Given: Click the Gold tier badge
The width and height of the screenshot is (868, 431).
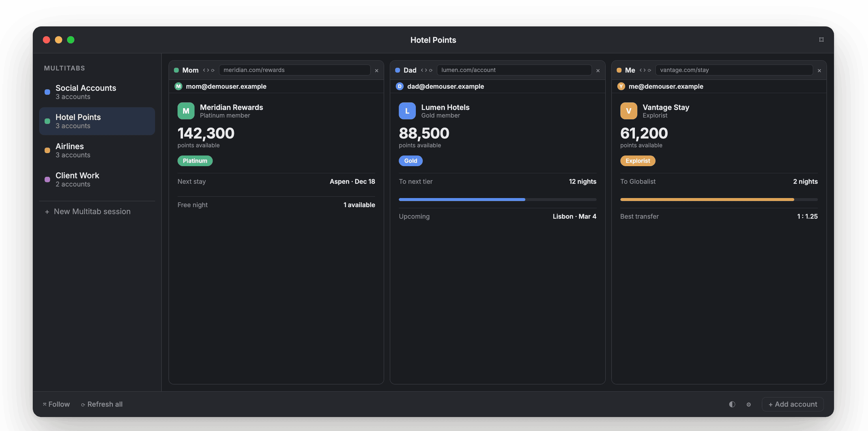Looking at the screenshot, I should (x=411, y=161).
